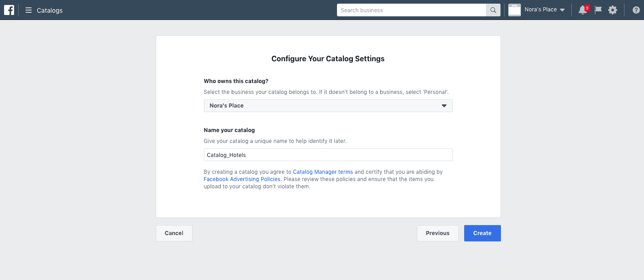Click the flag icon in header
Image resolution: width=644 pixels, height=280 pixels.
point(598,10)
